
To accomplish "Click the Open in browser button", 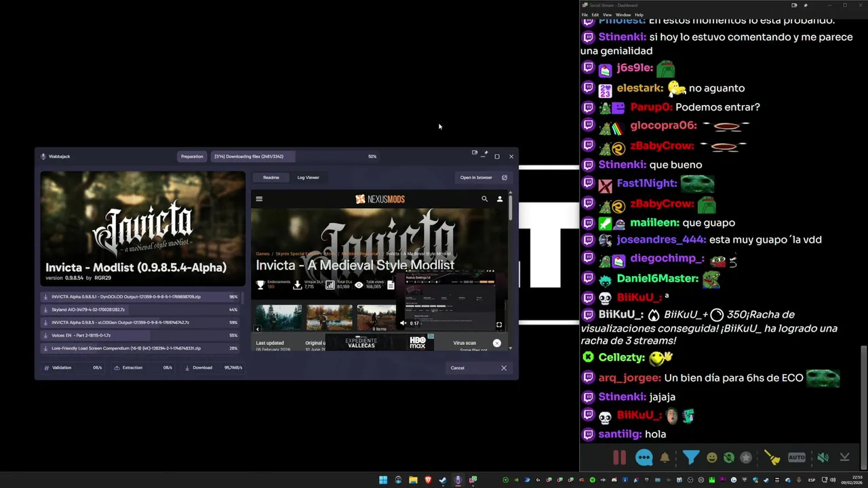I will tap(484, 178).
